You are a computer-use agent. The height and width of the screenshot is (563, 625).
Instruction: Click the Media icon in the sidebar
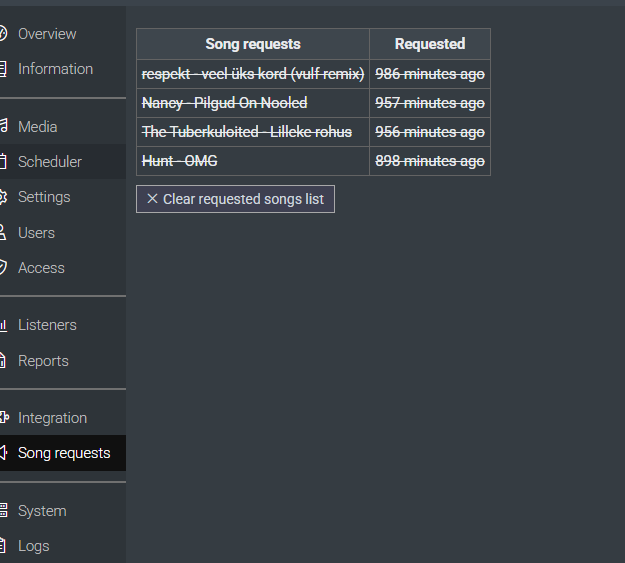click(4, 127)
